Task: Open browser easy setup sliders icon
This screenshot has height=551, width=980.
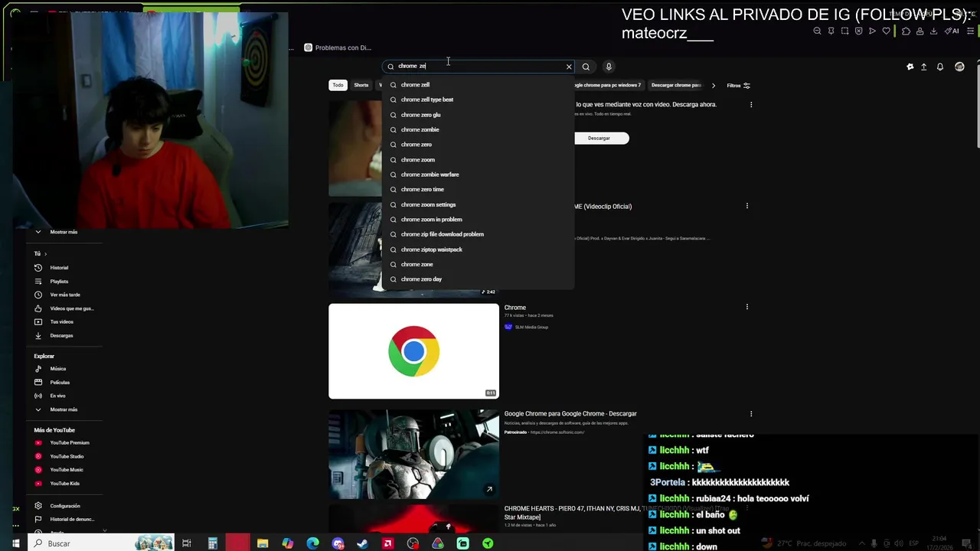Action: click(971, 31)
